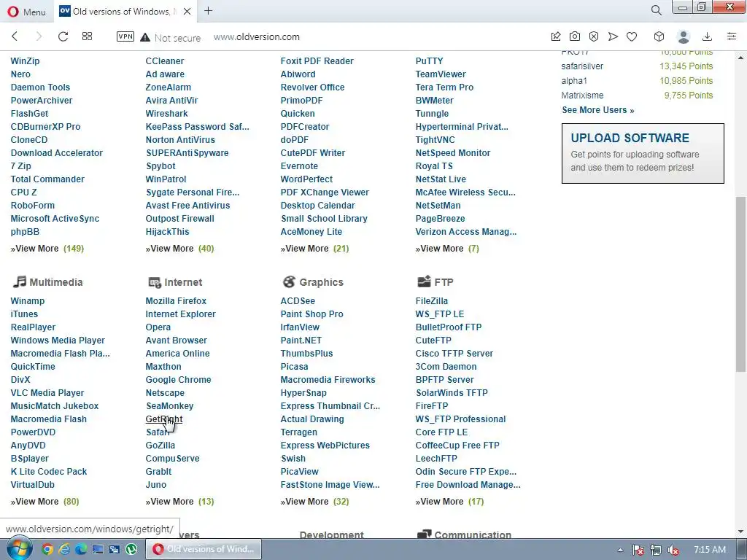Expand Internet View More (13)
The width and height of the screenshot is (747, 560).
[179, 502]
